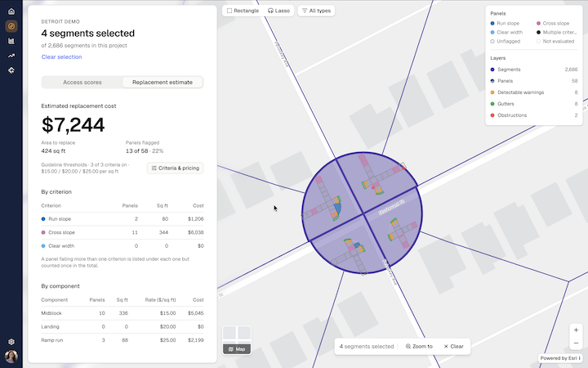Click the 4 segments selected heading
Image resolution: width=588 pixels, height=368 pixels.
click(x=87, y=34)
